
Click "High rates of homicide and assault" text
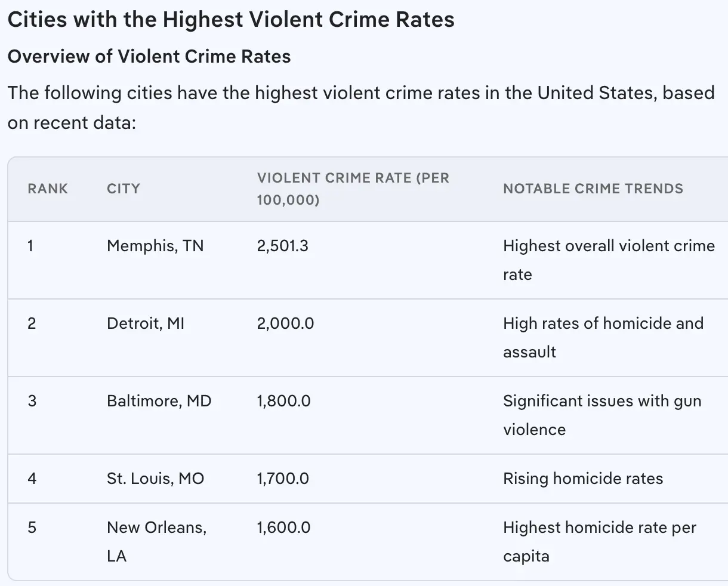603,337
